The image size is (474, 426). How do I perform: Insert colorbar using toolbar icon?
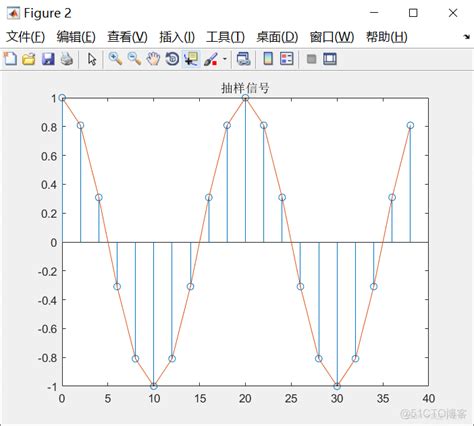(268, 59)
